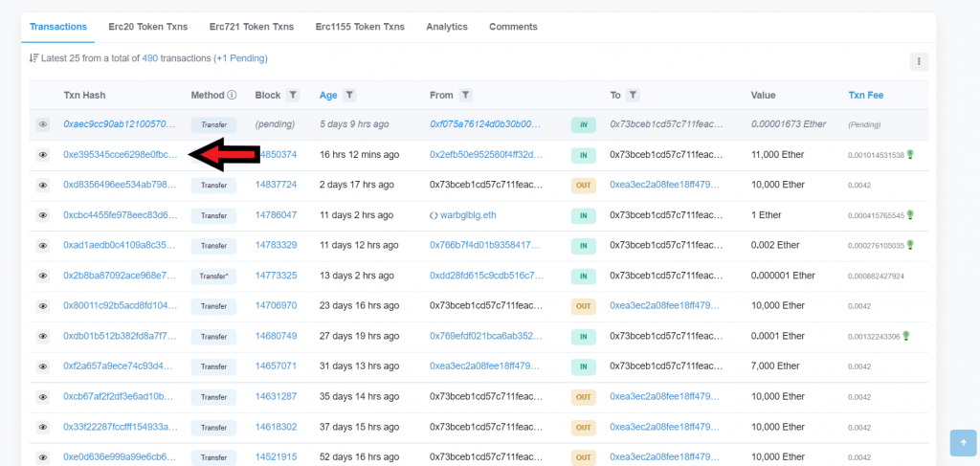980x466 pixels.
Task: Click the Age column filter icon
Action: coord(350,95)
